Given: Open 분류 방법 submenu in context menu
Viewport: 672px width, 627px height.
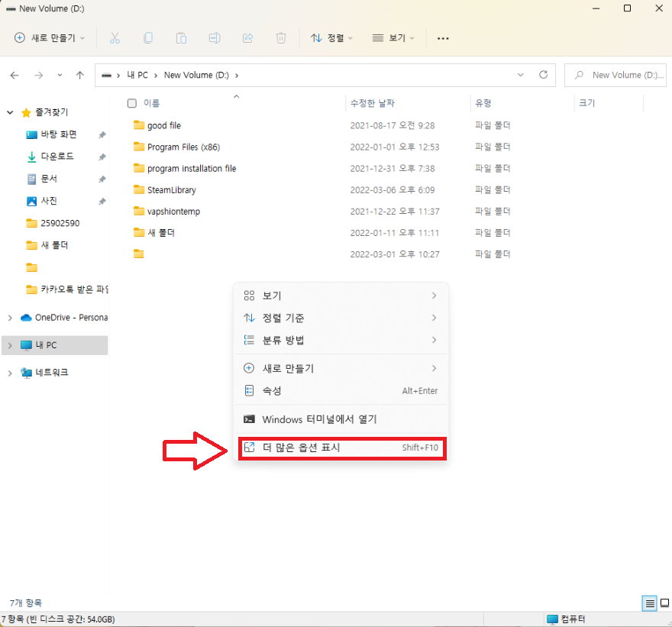Looking at the screenshot, I should pos(341,341).
